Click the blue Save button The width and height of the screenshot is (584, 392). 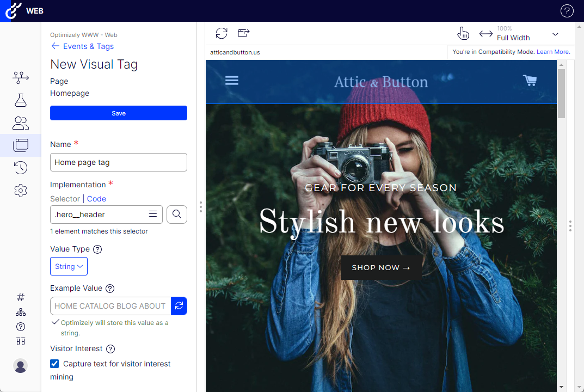(x=119, y=113)
